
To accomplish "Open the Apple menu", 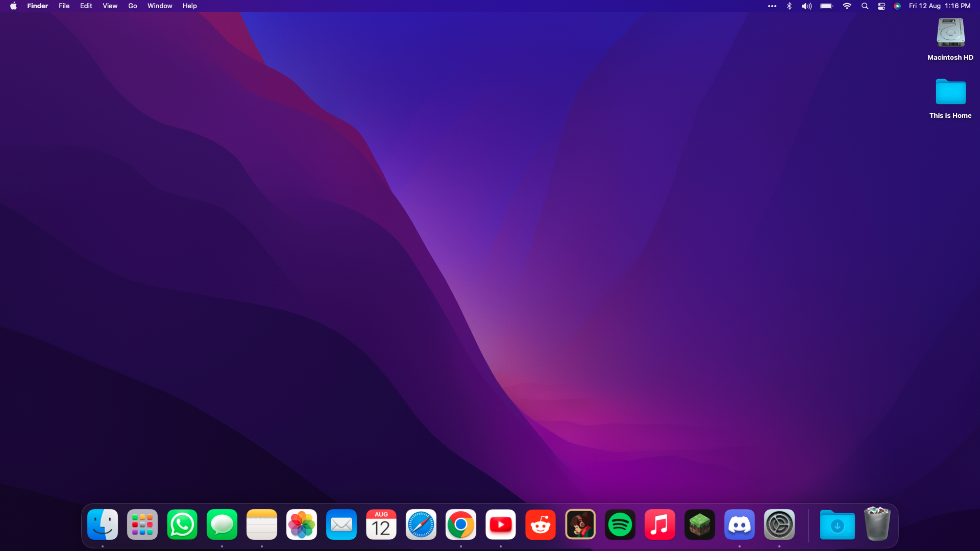I will (x=13, y=6).
